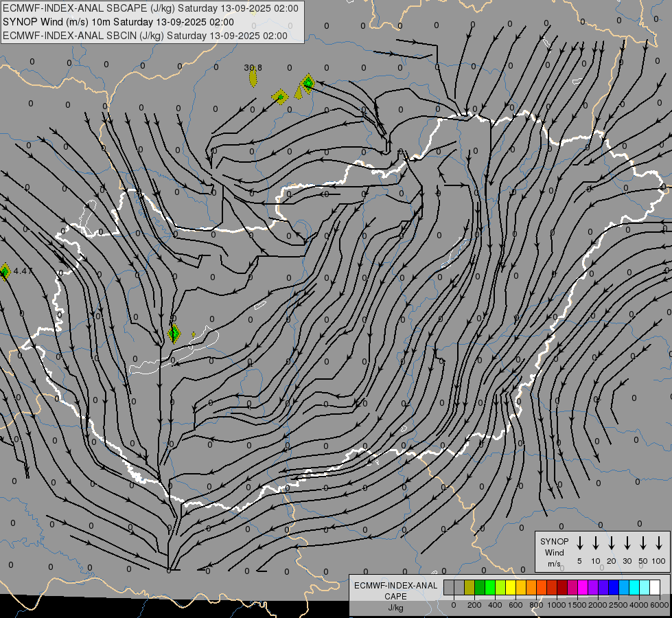Image resolution: width=672 pixels, height=618 pixels.
Task: Click the 10 m/s wind arrow in legend
Action: tap(596, 543)
